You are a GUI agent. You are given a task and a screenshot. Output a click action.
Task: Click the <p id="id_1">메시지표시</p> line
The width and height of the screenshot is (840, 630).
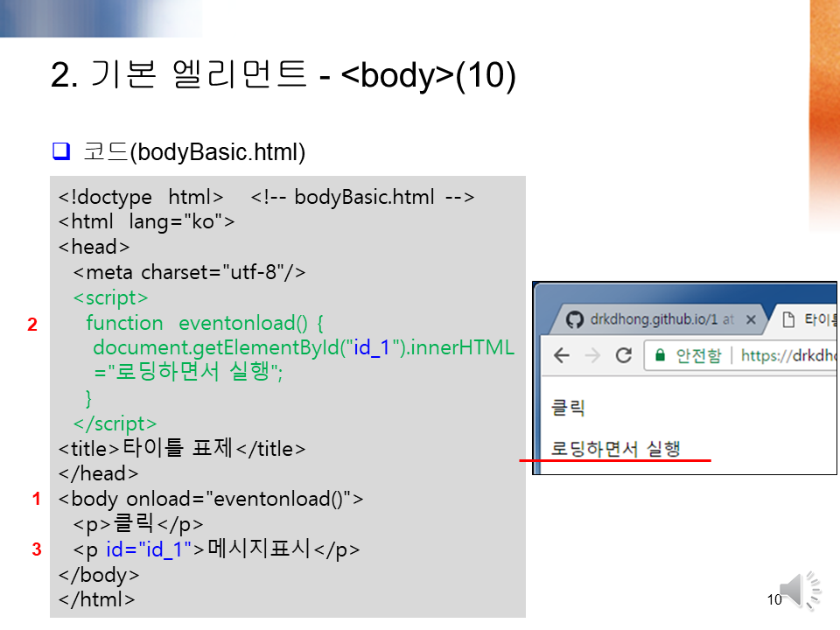[x=216, y=549]
